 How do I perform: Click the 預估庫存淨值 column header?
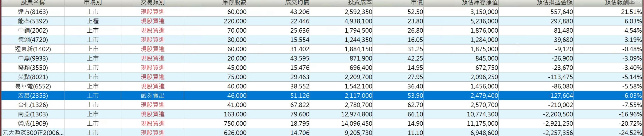(x=461, y=3)
